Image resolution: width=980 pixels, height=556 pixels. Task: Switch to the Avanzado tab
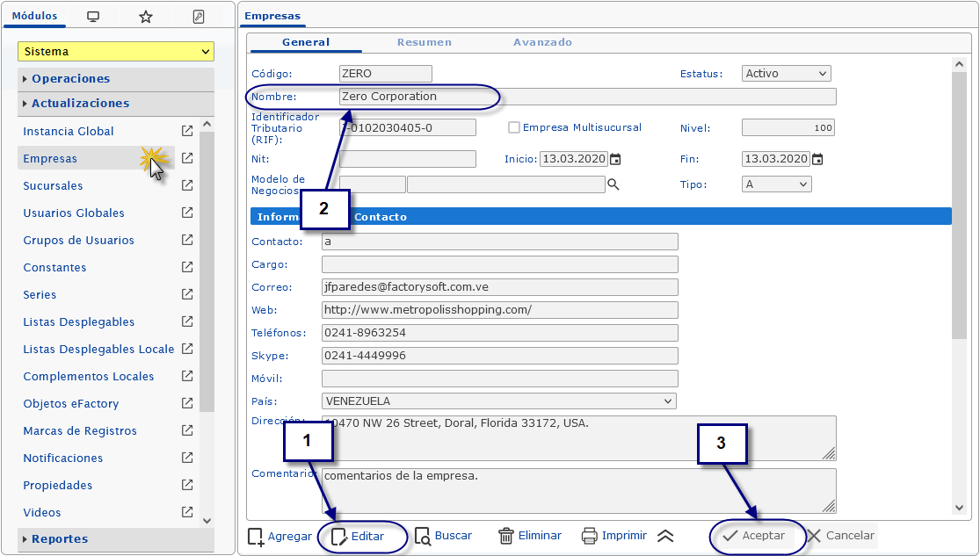coord(542,42)
